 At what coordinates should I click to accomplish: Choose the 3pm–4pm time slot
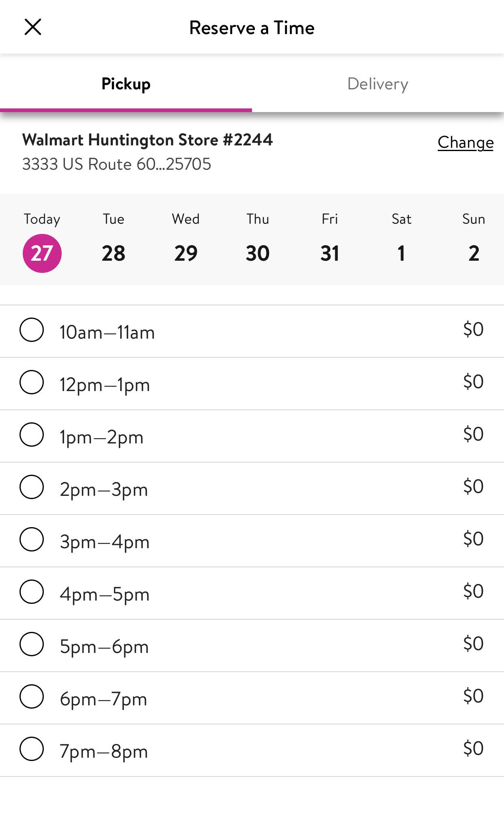pyautogui.click(x=32, y=539)
